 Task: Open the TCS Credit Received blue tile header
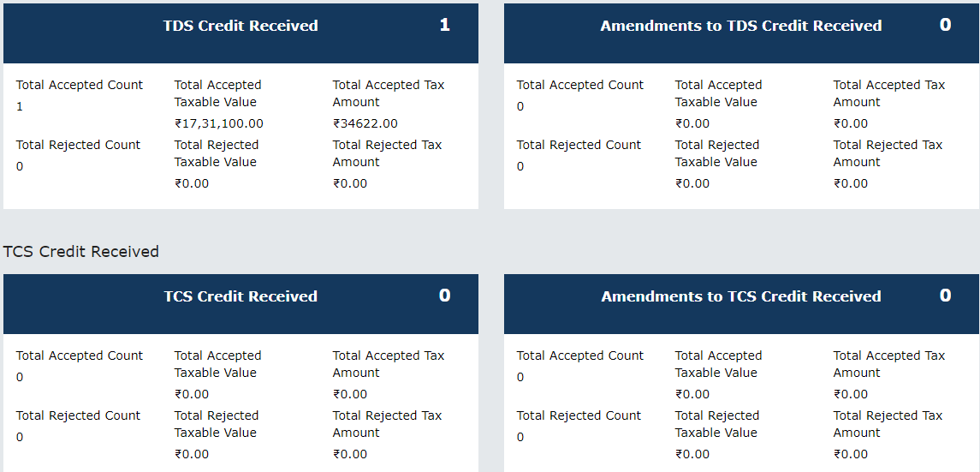click(241, 297)
